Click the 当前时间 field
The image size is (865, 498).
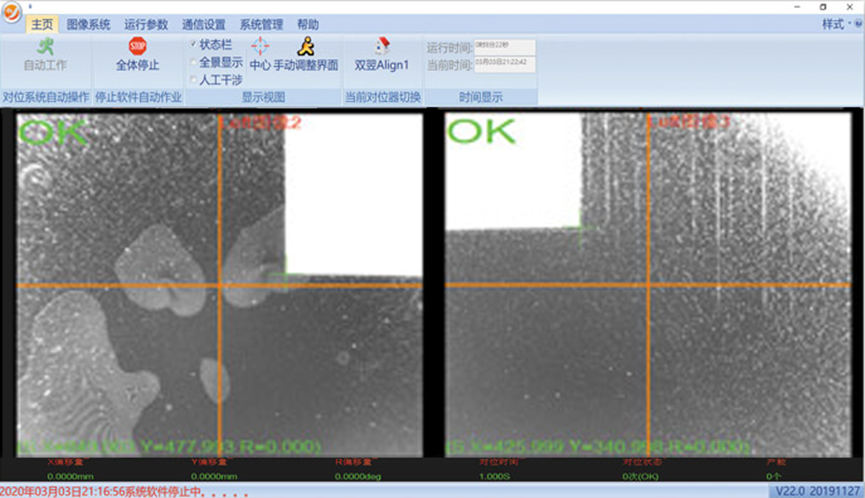pyautogui.click(x=504, y=63)
